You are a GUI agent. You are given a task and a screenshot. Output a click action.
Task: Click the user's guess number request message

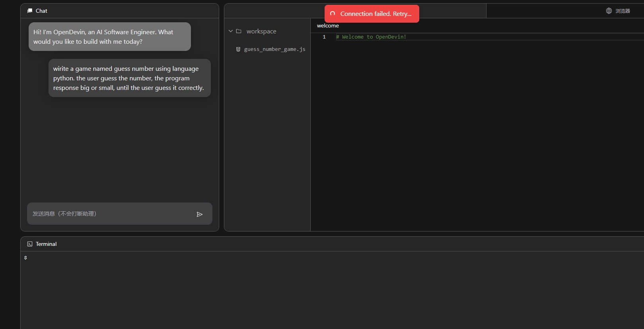[x=130, y=78]
